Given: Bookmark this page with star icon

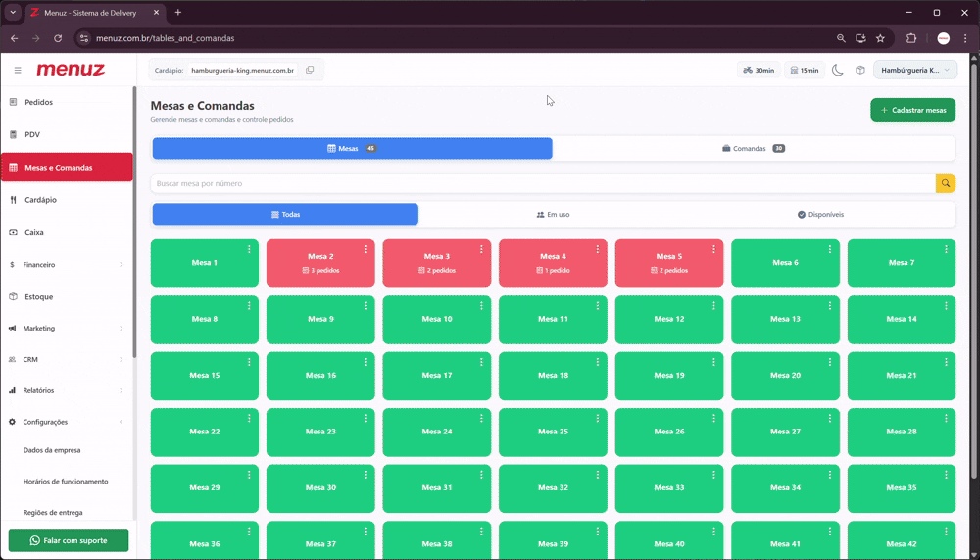Looking at the screenshot, I should [881, 38].
